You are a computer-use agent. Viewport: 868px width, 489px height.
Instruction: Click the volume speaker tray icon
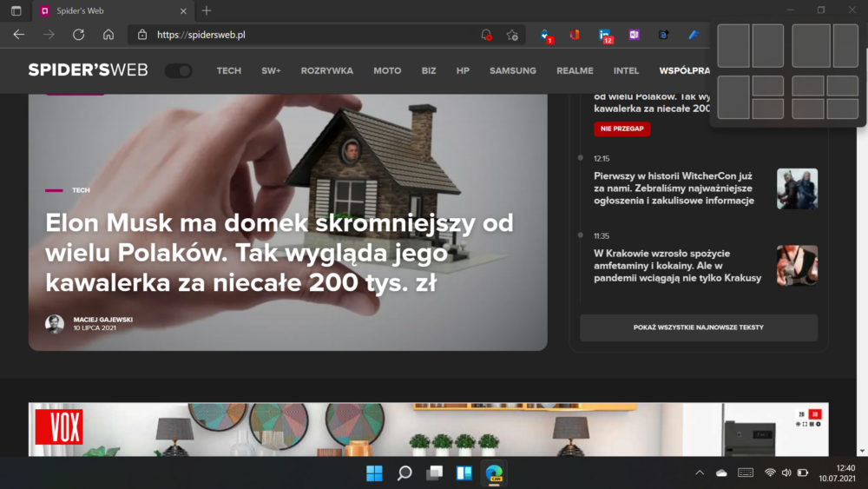[786, 473]
